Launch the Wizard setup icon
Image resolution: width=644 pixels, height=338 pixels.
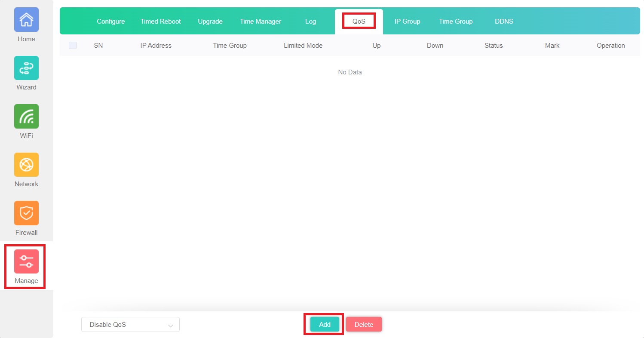pyautogui.click(x=26, y=68)
